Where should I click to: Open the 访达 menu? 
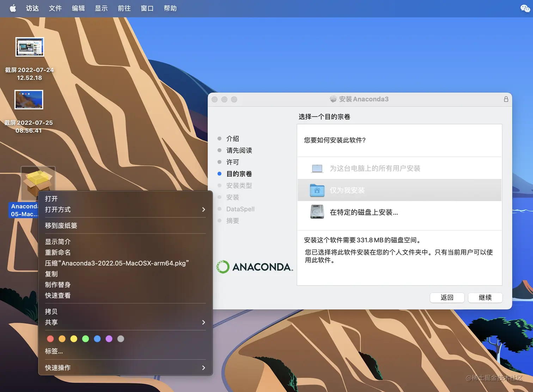pyautogui.click(x=32, y=8)
